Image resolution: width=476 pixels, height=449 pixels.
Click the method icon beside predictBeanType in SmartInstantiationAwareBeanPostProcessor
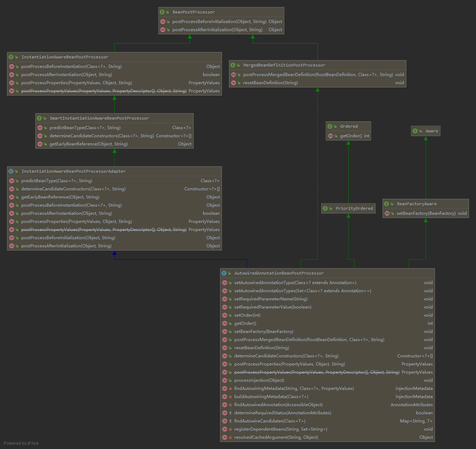point(40,128)
